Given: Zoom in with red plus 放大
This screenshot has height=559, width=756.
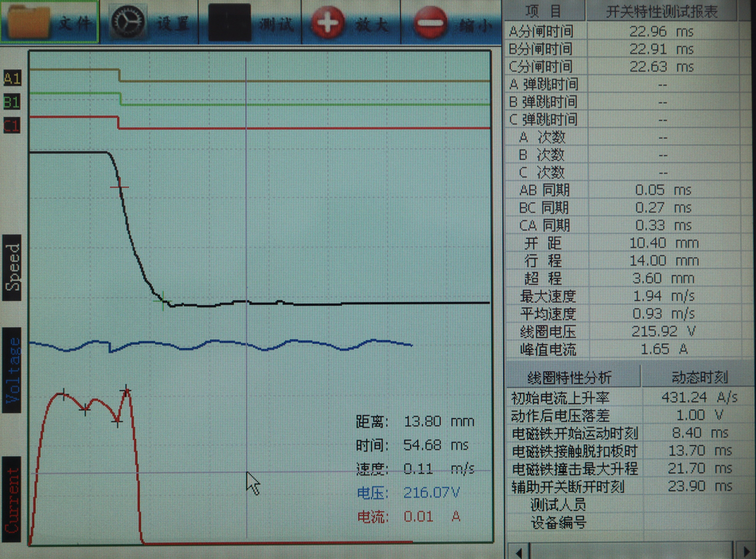Looking at the screenshot, I should click(x=328, y=22).
